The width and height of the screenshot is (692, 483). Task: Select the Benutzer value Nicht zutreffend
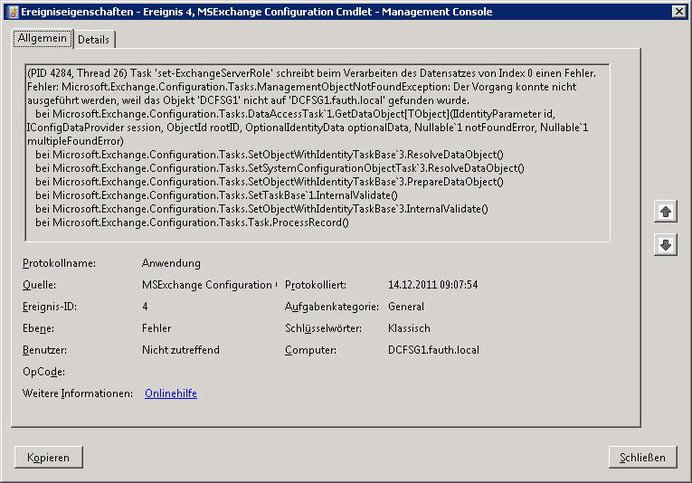coord(181,350)
